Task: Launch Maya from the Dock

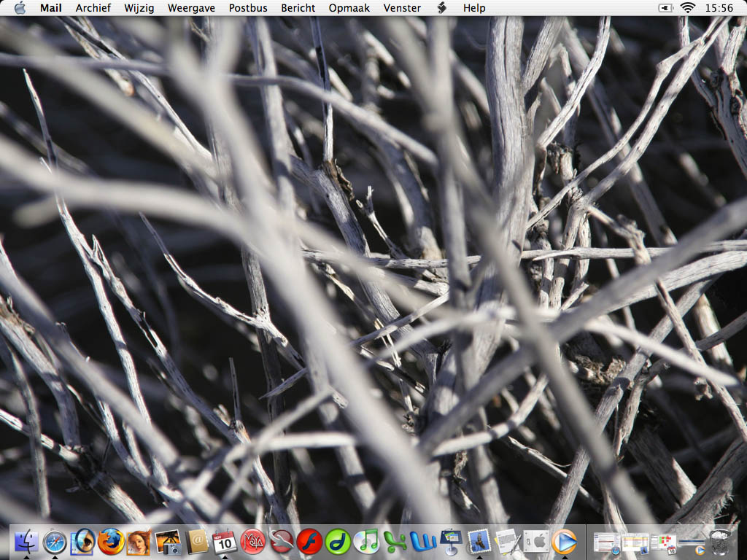Action: pyautogui.click(x=252, y=542)
